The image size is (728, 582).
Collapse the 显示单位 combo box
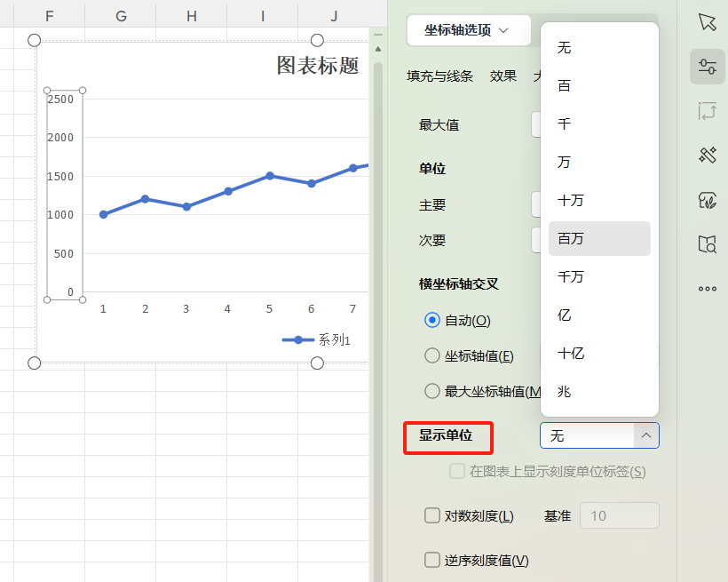coord(645,435)
